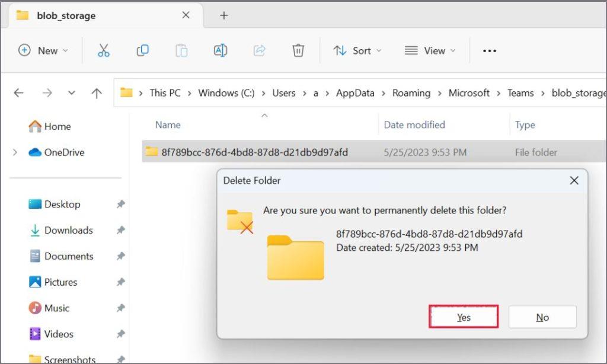Select Microsoft in the breadcrumb path
Viewport: 607px width, 364px height.
point(469,93)
